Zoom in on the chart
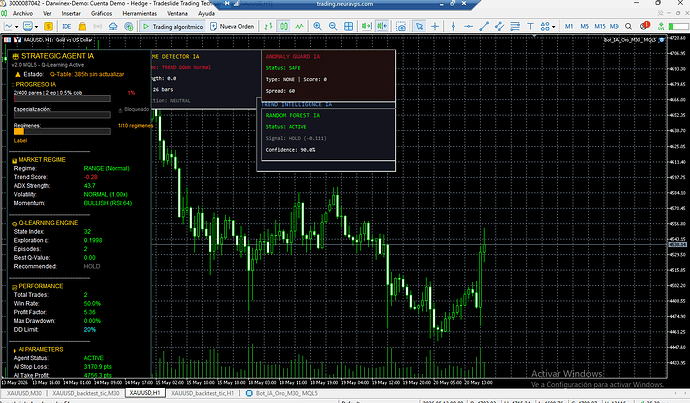The image size is (690, 403). [317, 26]
